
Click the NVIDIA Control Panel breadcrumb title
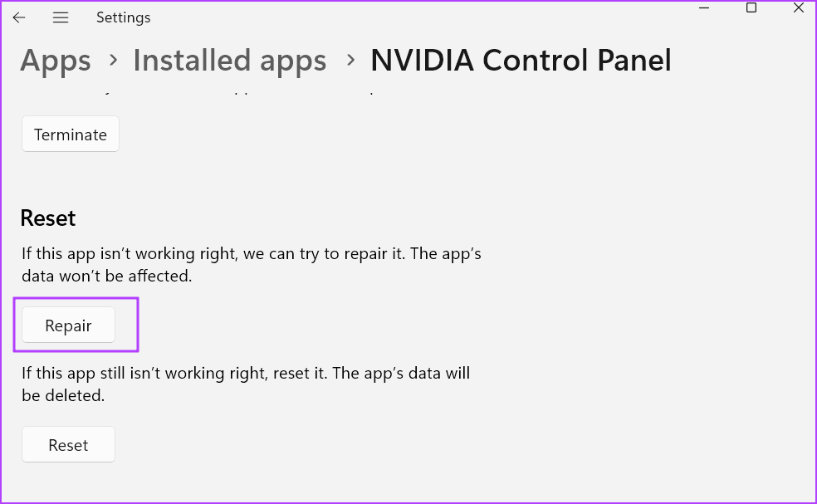[521, 61]
